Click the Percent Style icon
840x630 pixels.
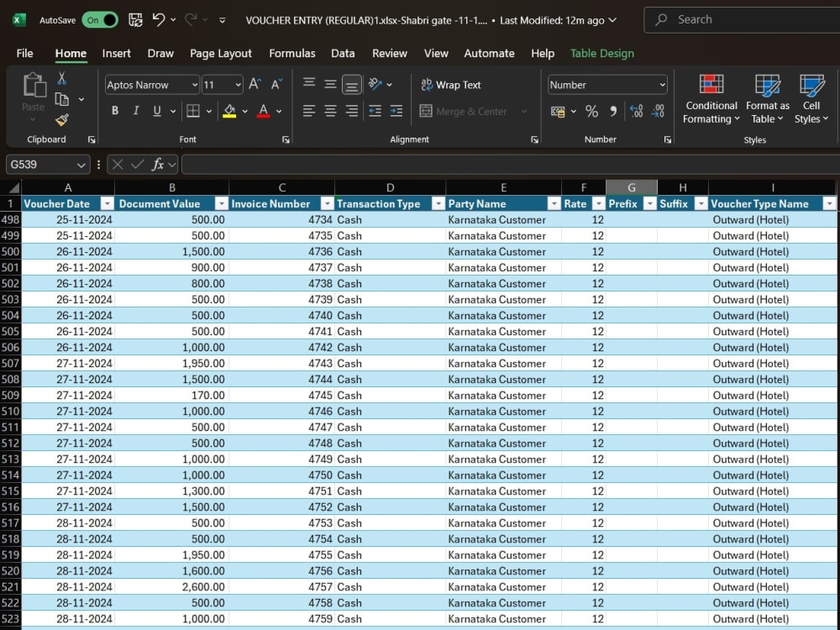pyautogui.click(x=591, y=111)
